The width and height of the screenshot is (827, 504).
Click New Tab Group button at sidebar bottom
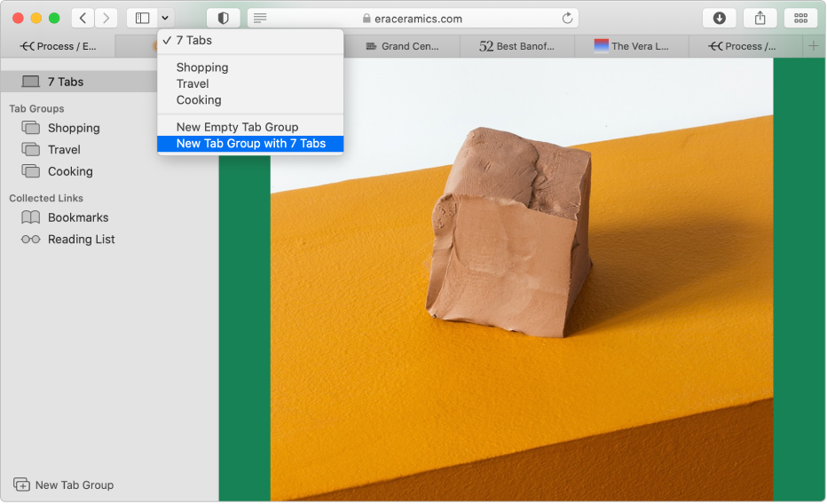(x=63, y=485)
